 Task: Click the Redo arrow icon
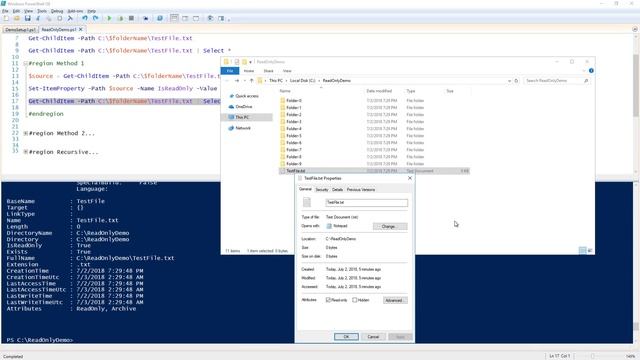95,18
